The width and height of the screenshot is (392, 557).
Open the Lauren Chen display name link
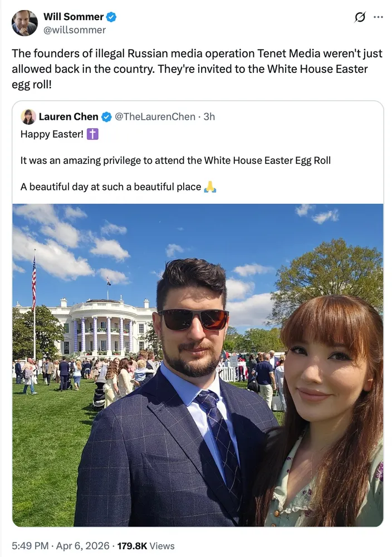click(x=68, y=116)
